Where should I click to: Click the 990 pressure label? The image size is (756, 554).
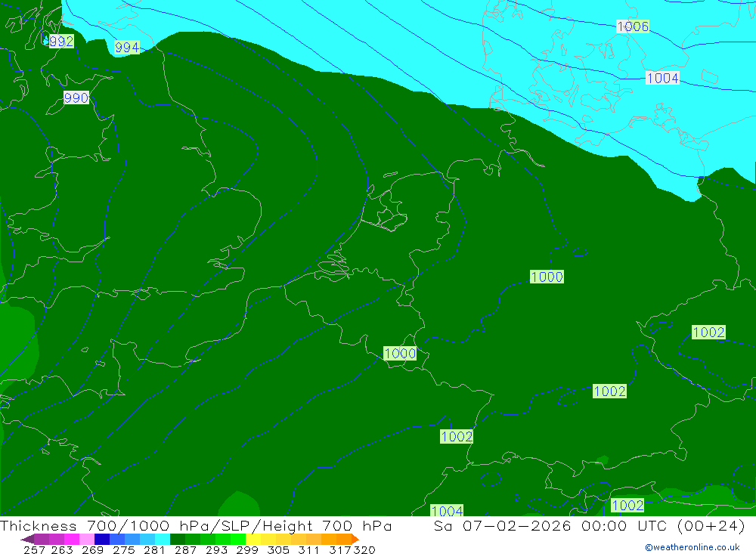pyautogui.click(x=76, y=98)
